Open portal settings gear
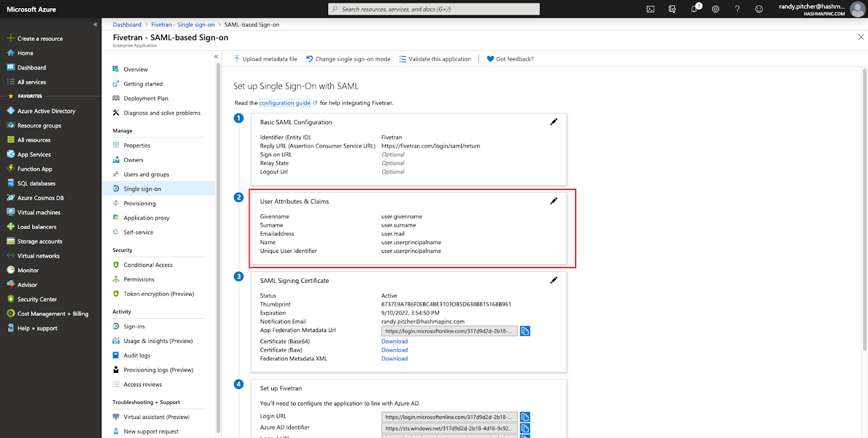The width and height of the screenshot is (868, 438). [716, 9]
